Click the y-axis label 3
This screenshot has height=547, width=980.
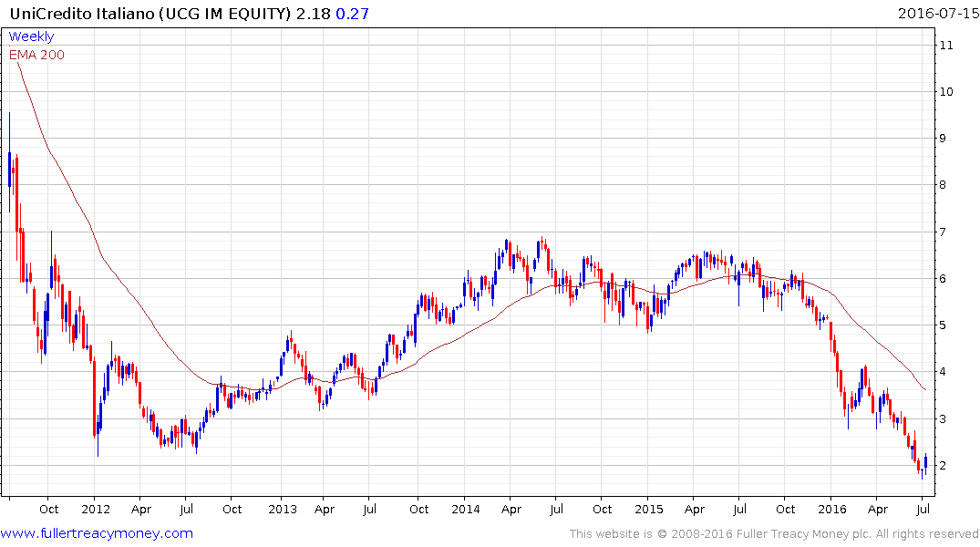click(x=944, y=418)
